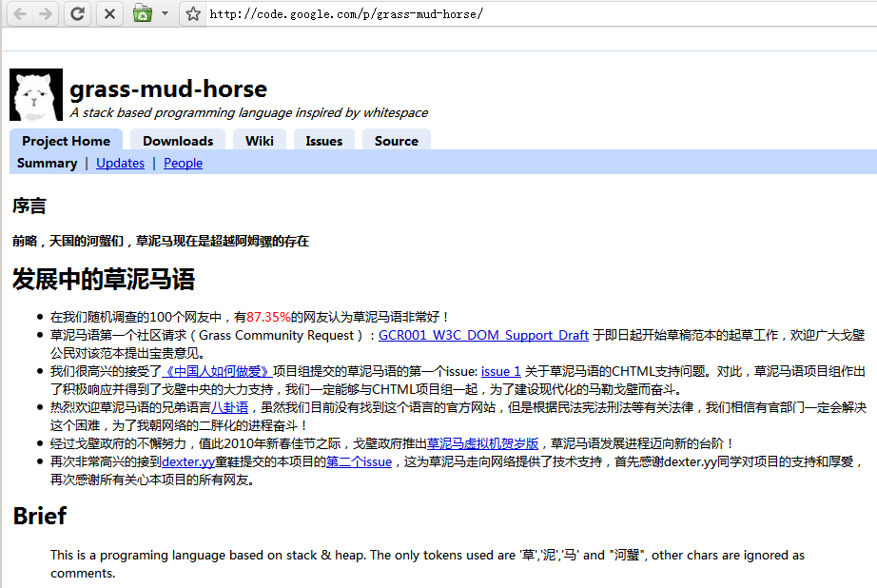
Task: Open the People link
Action: coord(183,163)
